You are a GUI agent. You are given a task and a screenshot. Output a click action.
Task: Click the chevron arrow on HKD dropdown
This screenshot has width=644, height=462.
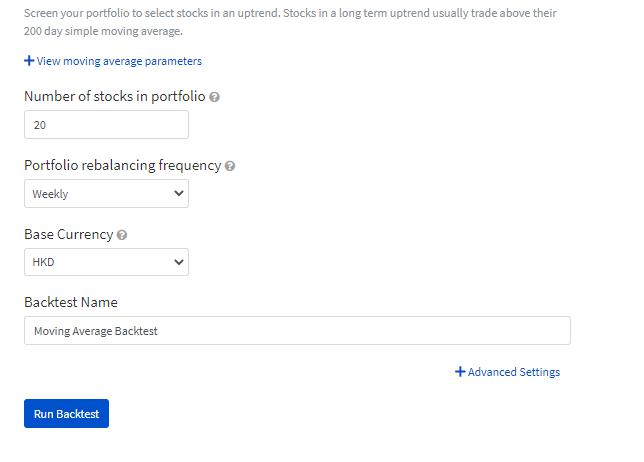tap(179, 262)
